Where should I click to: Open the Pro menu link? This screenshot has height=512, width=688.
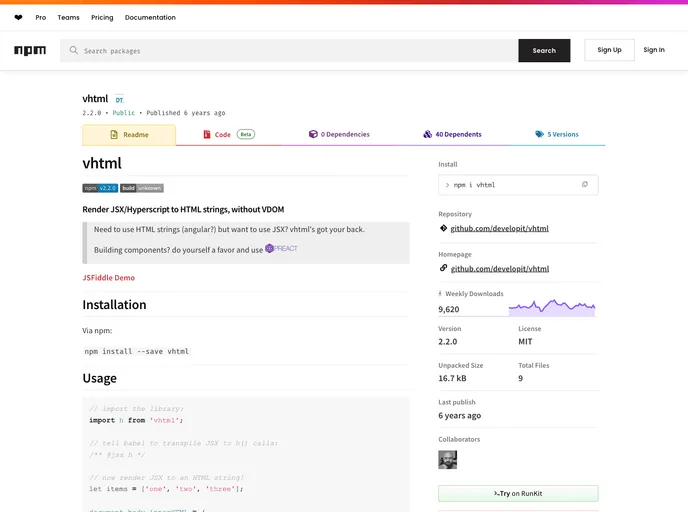pyautogui.click(x=41, y=18)
